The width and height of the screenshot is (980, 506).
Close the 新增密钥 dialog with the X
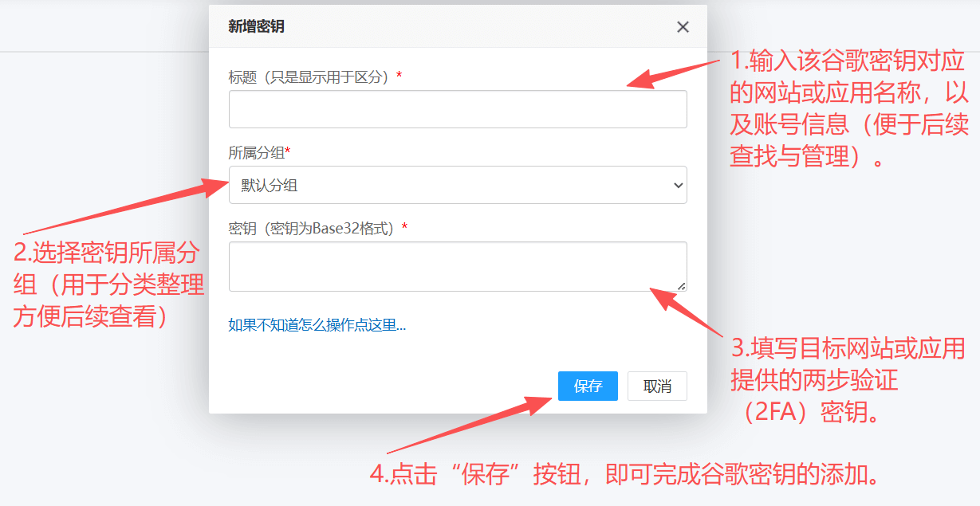[x=683, y=27]
